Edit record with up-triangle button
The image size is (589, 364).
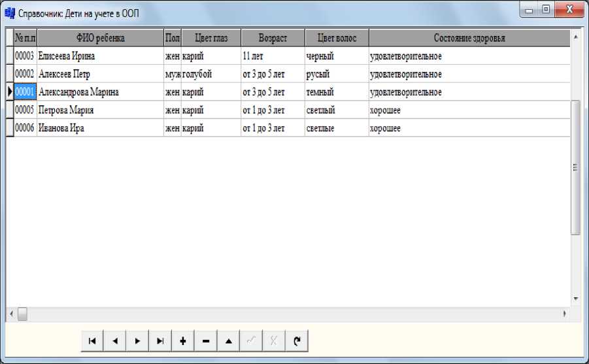pos(228,340)
